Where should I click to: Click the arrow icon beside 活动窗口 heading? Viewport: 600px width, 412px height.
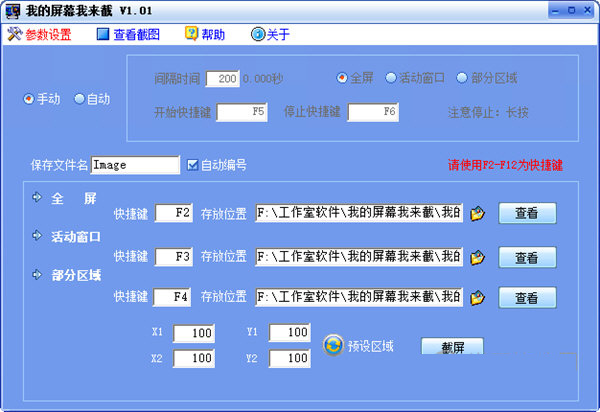38,236
